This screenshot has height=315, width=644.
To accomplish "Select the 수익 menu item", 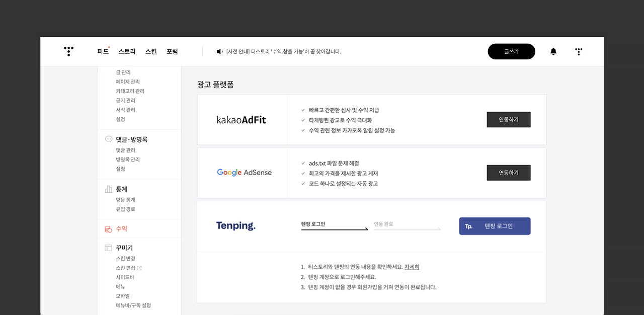I will [122, 229].
